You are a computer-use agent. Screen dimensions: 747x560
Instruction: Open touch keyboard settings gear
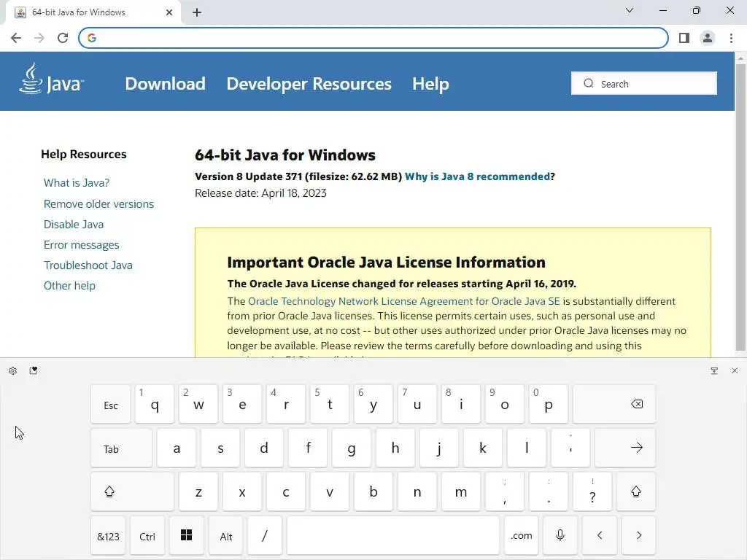pos(13,370)
